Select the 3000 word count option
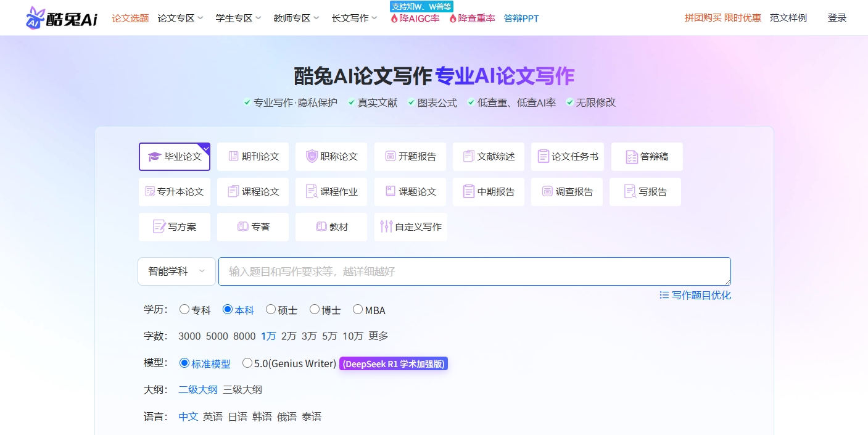This screenshot has width=868, height=435. tap(189, 336)
